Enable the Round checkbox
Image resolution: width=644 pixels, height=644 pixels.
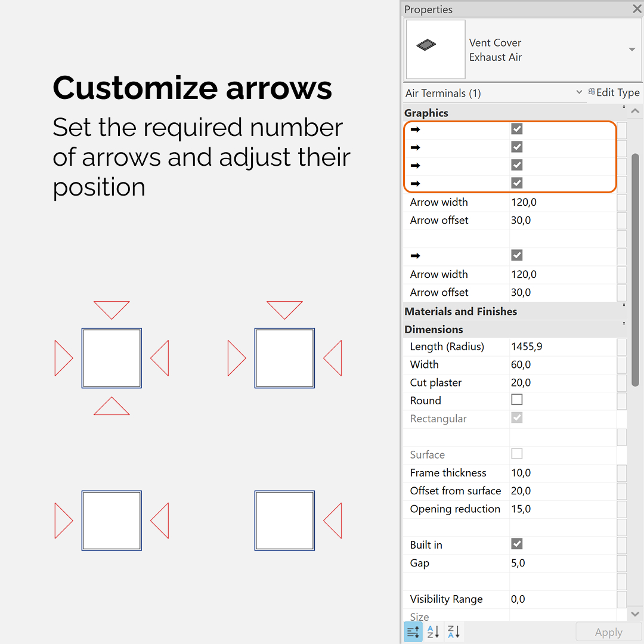tap(516, 400)
